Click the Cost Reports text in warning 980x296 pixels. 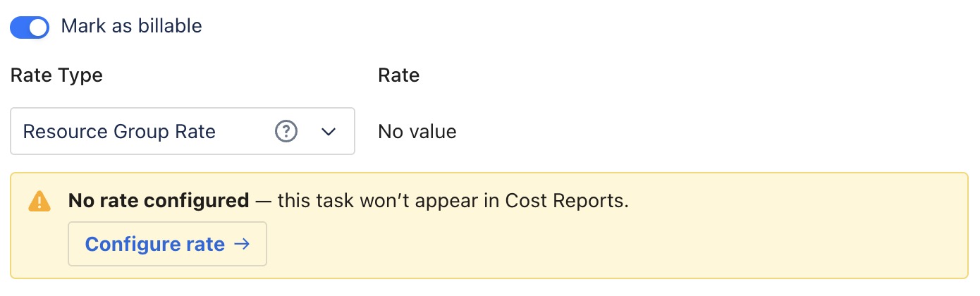click(x=567, y=201)
